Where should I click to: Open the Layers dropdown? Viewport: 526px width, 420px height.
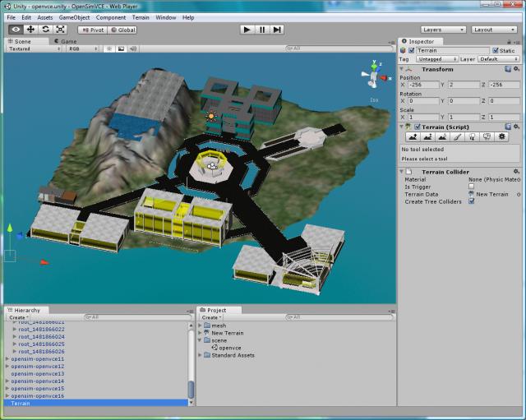443,30
